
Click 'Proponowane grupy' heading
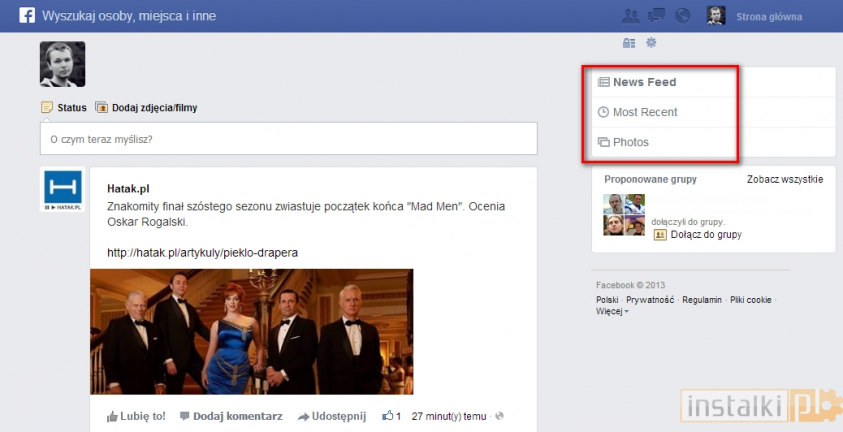coord(650,179)
